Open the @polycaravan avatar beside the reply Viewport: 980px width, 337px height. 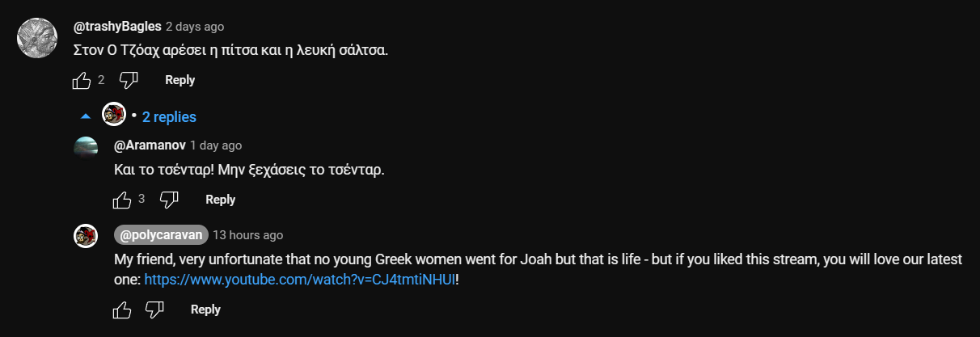click(86, 236)
